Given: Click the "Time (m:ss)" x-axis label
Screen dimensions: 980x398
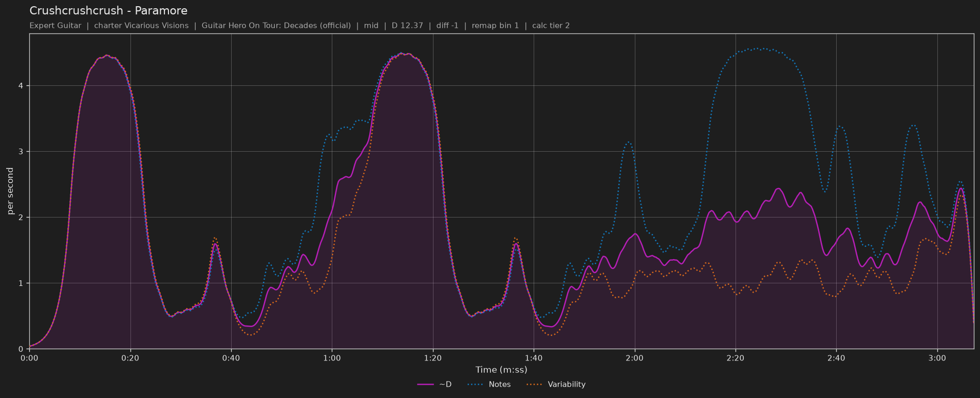Looking at the screenshot, I should (x=501, y=370).
